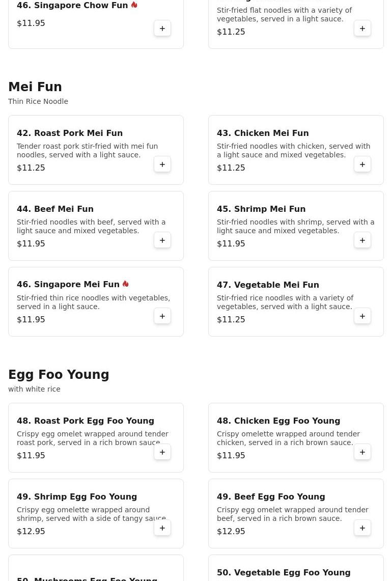Add Shrimp Egg Foo Young to cart
Screen dimensions: 392x581
(162, 528)
